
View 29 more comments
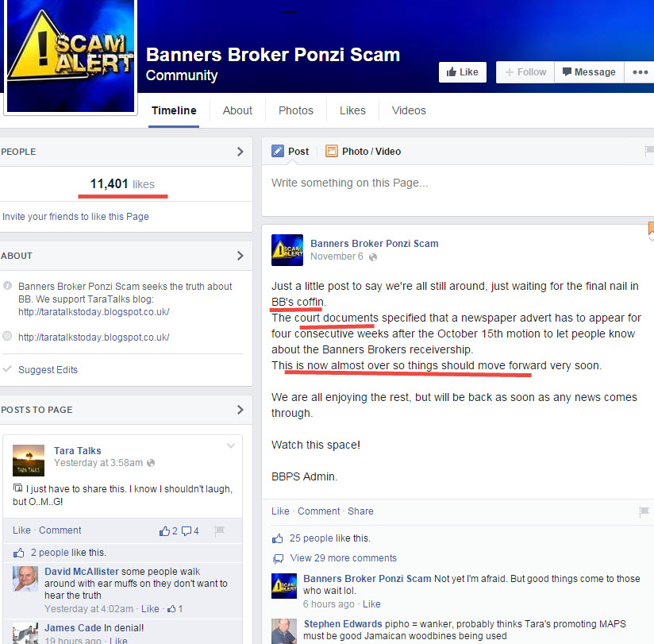click(343, 558)
